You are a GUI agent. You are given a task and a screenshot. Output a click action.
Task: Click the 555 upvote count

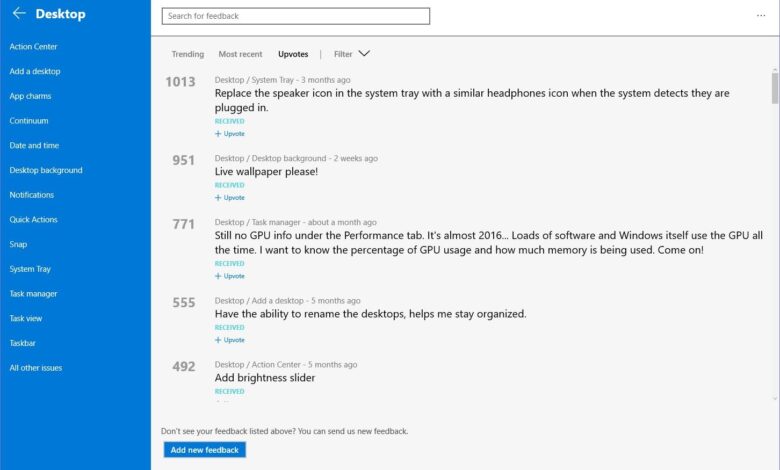[x=184, y=302]
